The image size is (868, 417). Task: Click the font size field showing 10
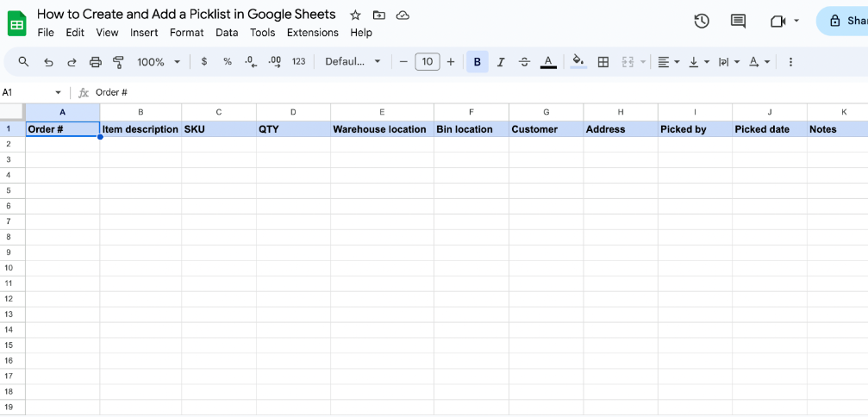click(x=428, y=62)
